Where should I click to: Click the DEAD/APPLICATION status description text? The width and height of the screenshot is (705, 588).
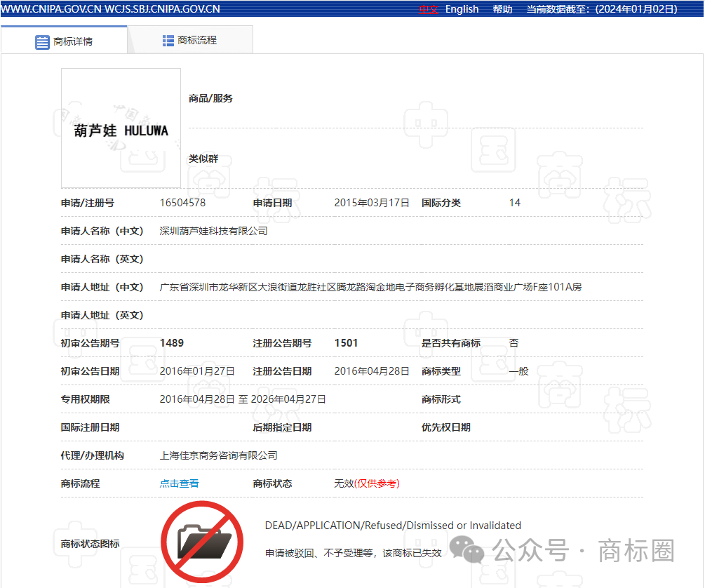[x=393, y=526]
